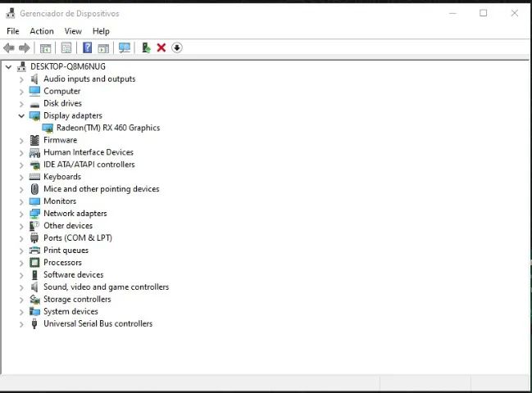Click the DESKTOP-Q8M6NUG computer icon

[x=21, y=66]
